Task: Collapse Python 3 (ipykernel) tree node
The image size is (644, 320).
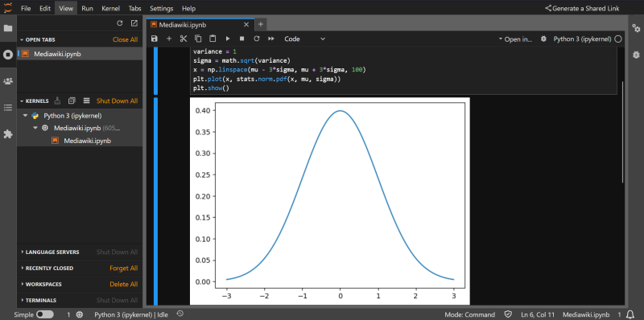Action: [26, 116]
